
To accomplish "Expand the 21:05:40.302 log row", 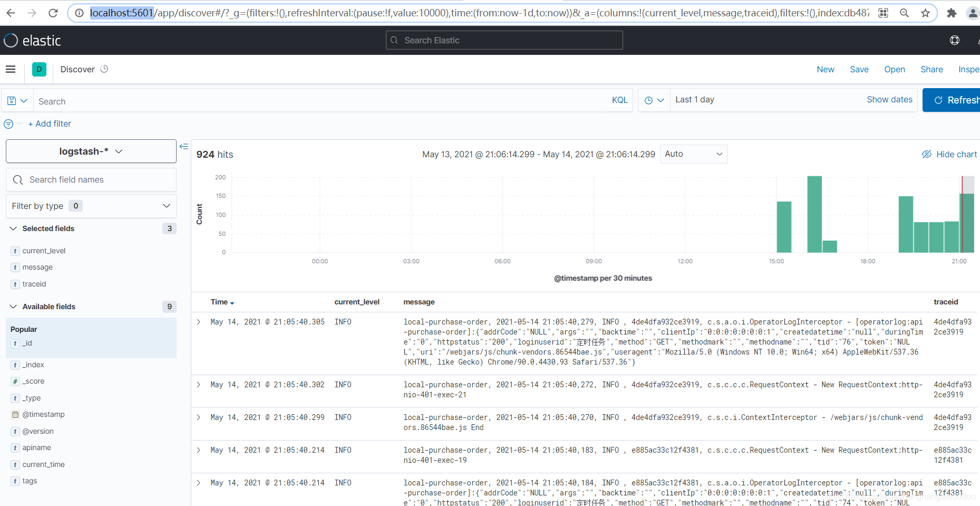I will click(x=199, y=385).
